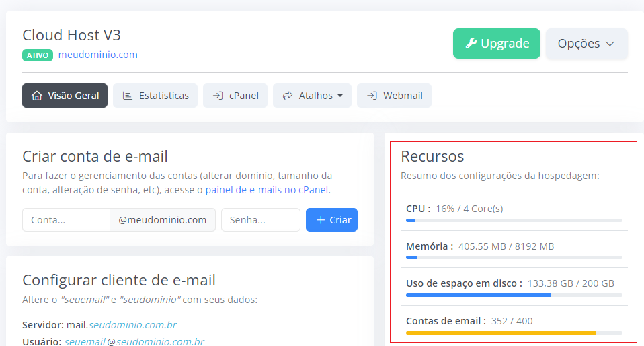Click the ATIVO status badge
Viewport: 644px width, 346px height.
[38, 55]
